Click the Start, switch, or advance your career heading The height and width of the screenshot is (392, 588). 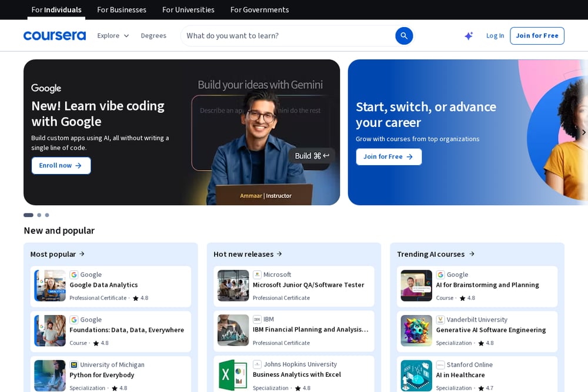tap(426, 115)
